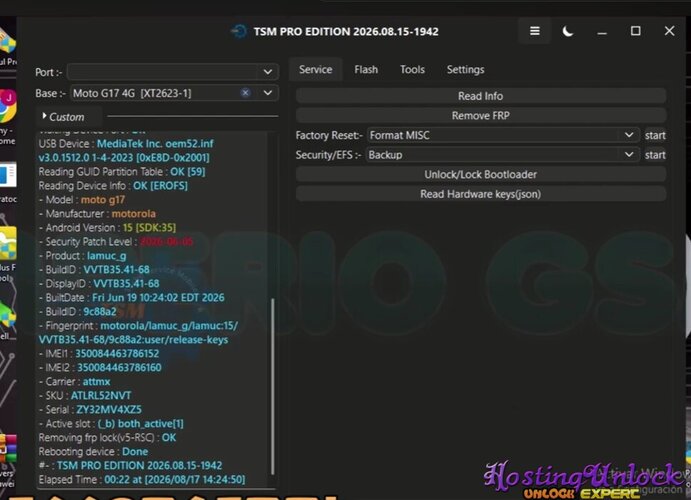Start the Security/EFS operation

(655, 155)
